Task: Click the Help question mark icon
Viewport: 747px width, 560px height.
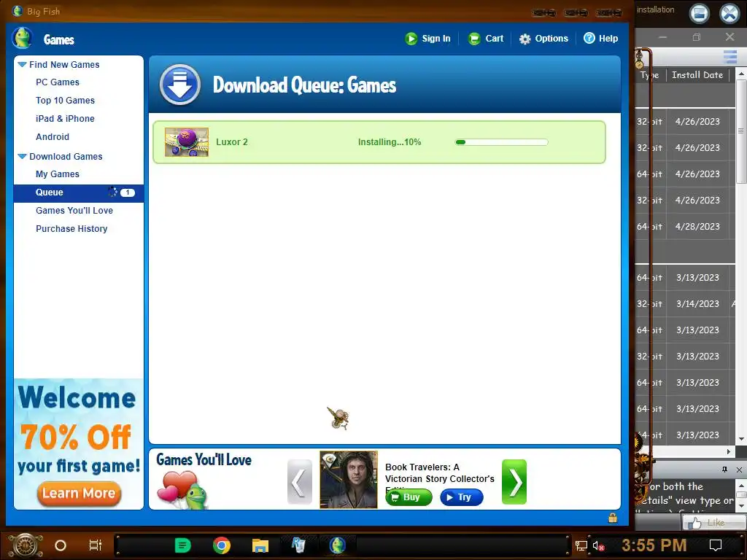Action: (589, 38)
